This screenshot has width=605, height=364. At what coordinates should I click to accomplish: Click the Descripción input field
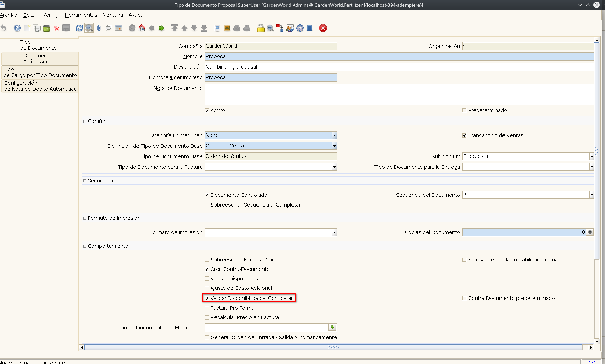click(x=399, y=67)
